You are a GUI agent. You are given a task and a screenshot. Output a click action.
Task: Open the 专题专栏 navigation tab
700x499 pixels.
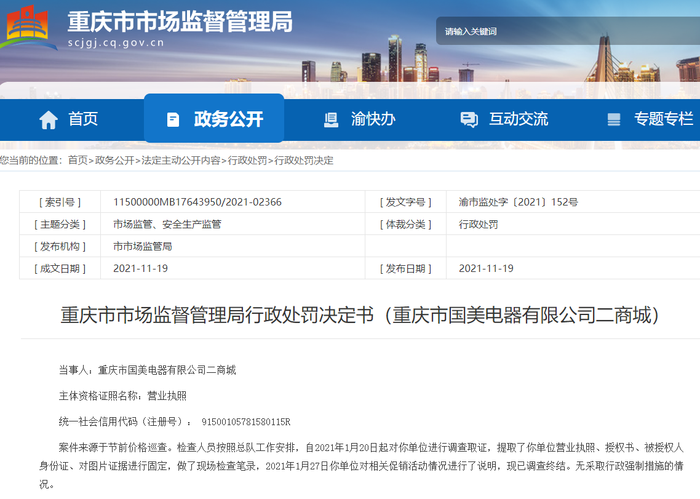click(x=650, y=119)
